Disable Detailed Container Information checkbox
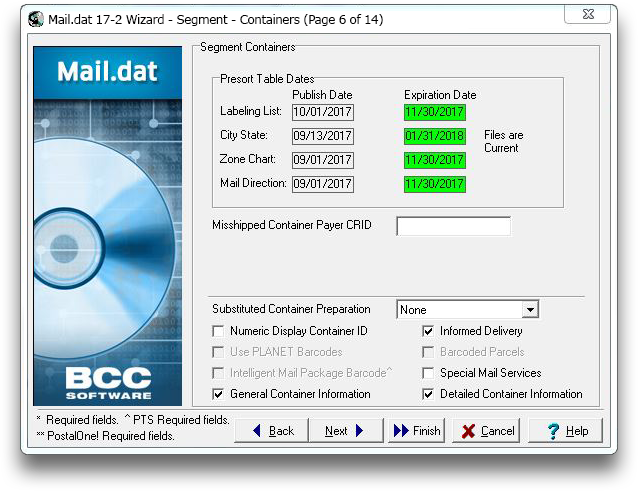 click(429, 394)
